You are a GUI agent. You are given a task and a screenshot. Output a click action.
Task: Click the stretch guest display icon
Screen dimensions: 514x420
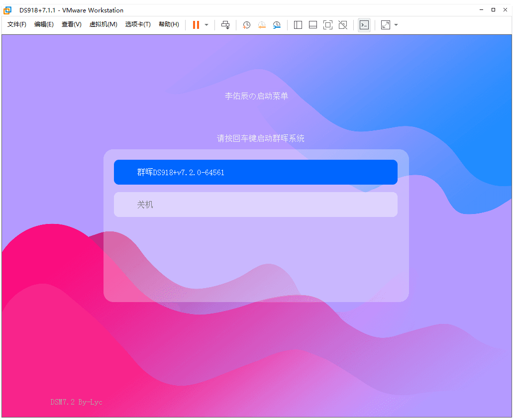386,25
